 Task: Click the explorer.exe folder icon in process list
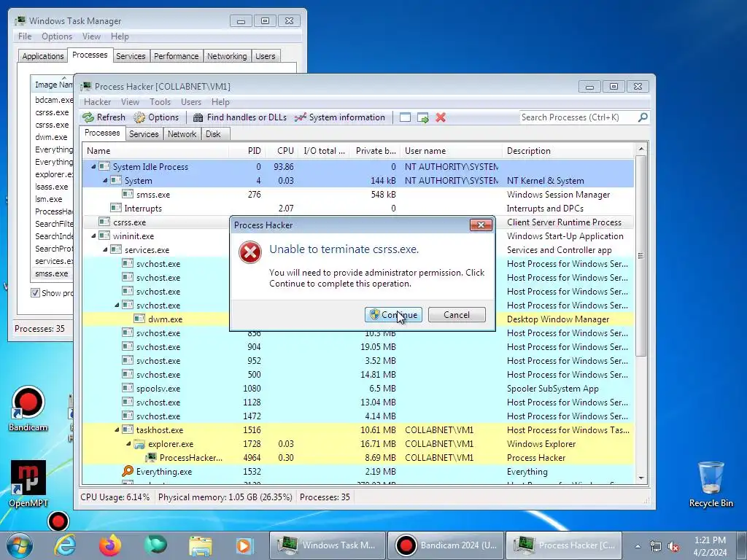coord(139,444)
